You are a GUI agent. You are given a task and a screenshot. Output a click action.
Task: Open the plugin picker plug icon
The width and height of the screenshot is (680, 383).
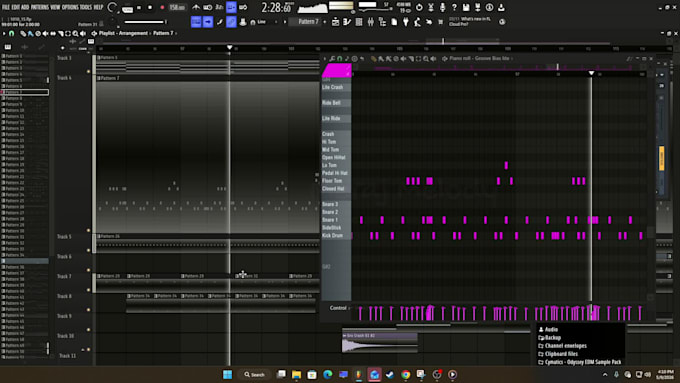405,22
